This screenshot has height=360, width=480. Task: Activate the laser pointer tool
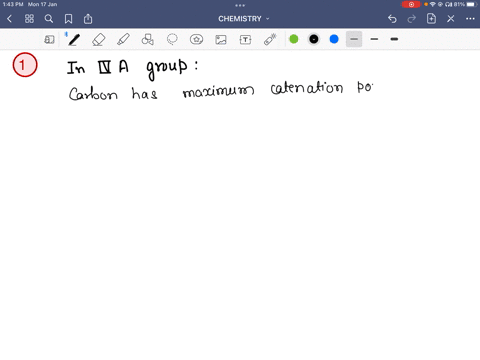point(270,39)
